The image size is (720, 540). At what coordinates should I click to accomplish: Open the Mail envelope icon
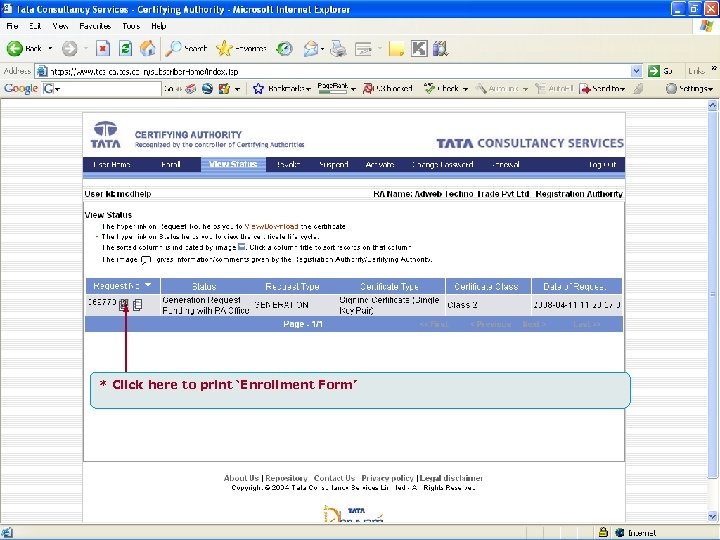coord(311,48)
